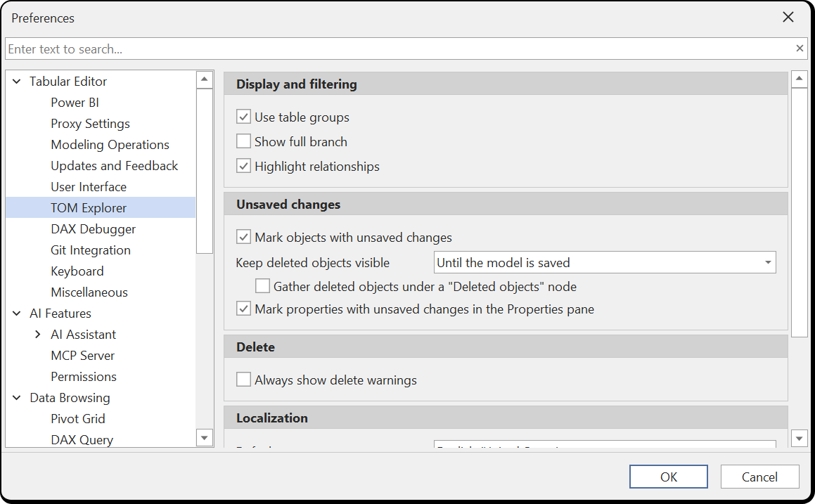Click OK to confirm preferences
Viewport: 815px width, 504px height.
coord(669,477)
